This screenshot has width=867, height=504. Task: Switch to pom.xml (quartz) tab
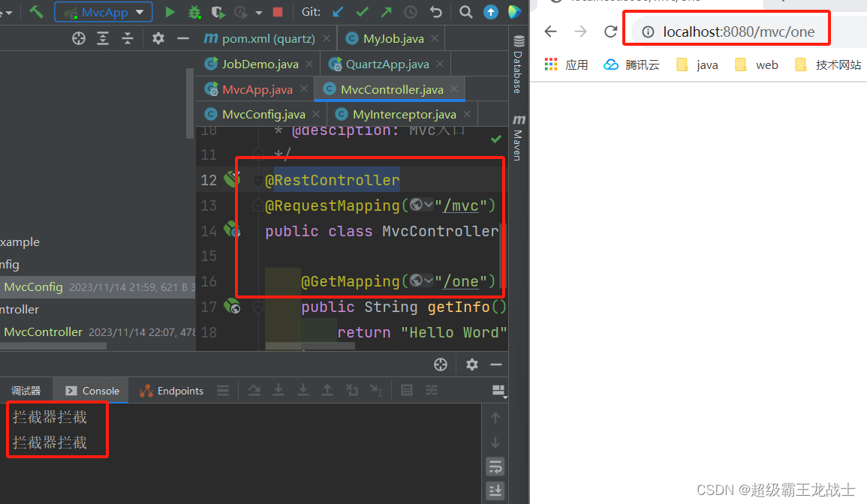[x=259, y=39]
